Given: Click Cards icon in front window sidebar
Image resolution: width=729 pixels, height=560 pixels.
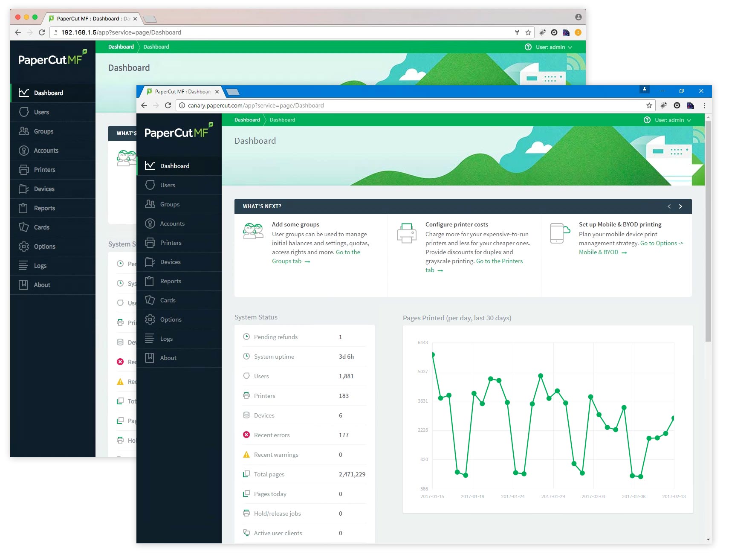Looking at the screenshot, I should tap(150, 300).
